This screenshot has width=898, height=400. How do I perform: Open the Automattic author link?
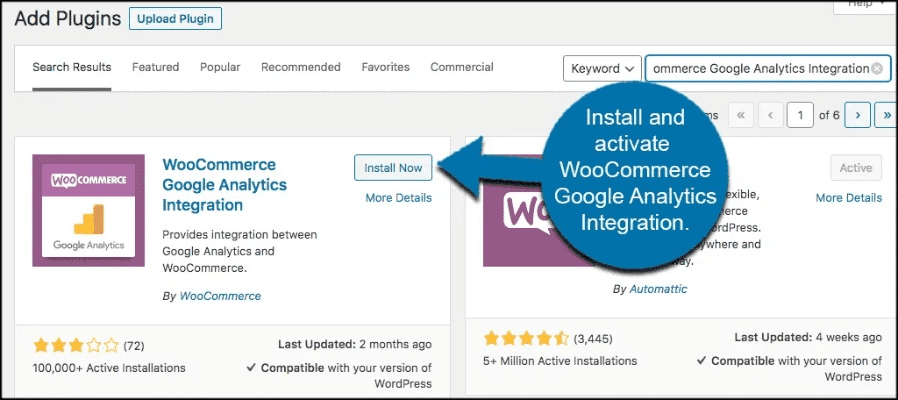point(660,289)
